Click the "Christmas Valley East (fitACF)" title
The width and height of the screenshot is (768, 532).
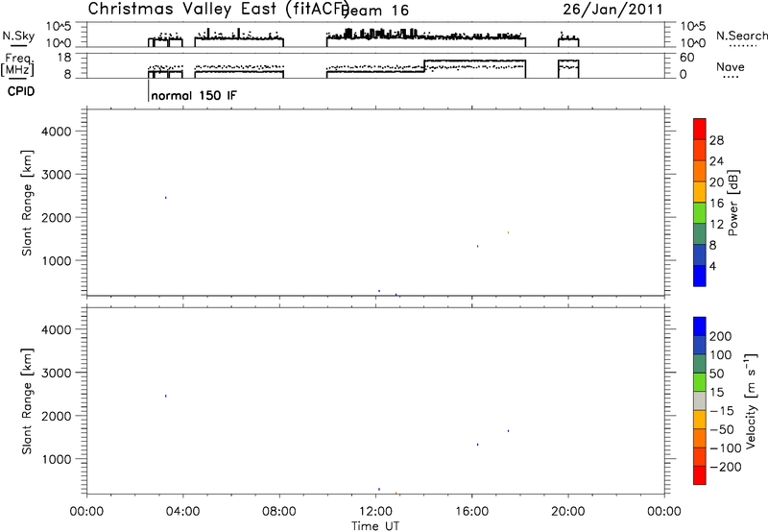click(x=218, y=9)
